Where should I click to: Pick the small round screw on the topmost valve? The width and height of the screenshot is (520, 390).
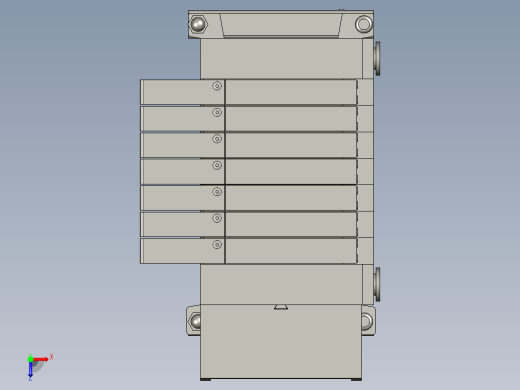point(217,86)
